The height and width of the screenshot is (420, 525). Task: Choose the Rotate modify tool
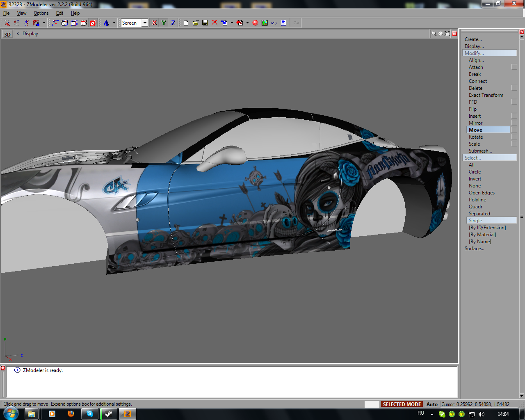[476, 137]
